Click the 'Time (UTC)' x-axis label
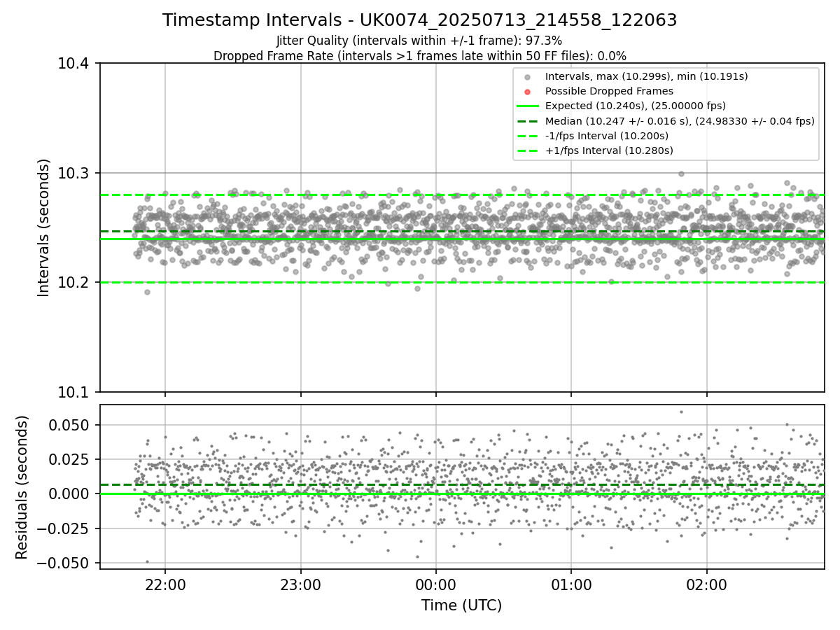This screenshot has height=630, width=840. click(461, 605)
